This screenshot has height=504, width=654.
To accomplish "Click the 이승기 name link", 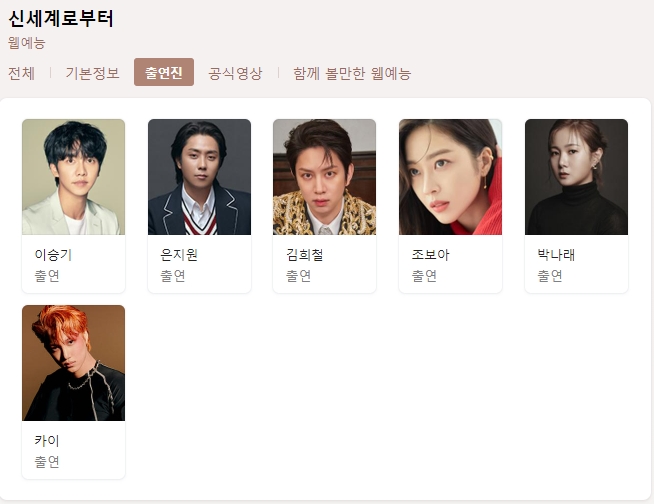I will coord(53,255).
